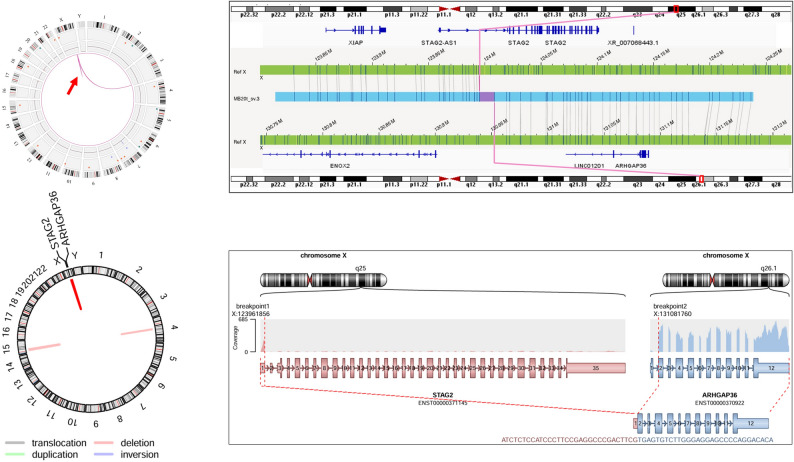Click the ENOX2 gene label
794x462 pixels.
point(340,166)
